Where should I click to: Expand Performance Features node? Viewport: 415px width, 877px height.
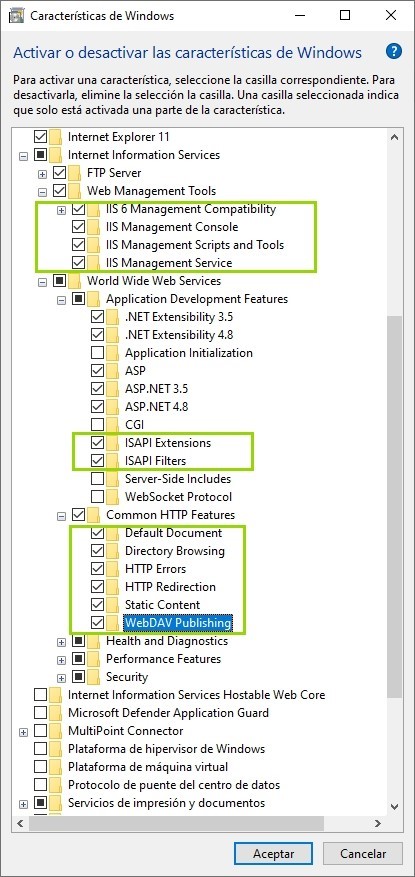(x=62, y=659)
